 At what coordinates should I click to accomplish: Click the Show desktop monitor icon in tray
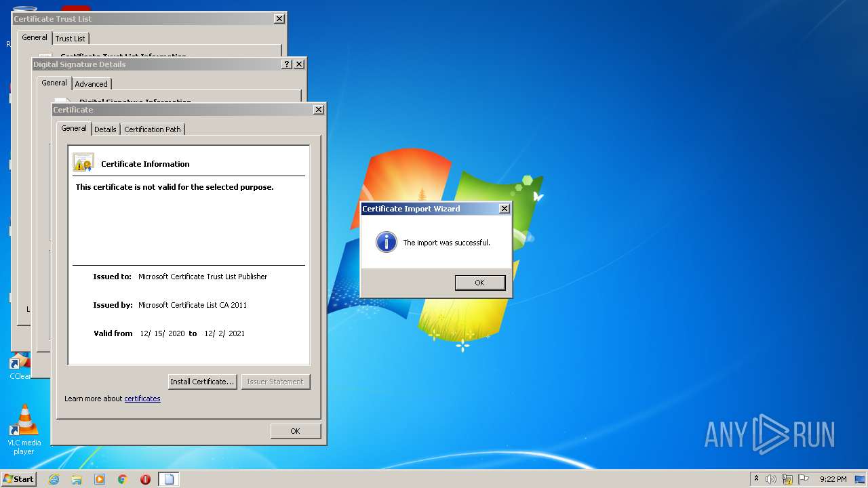[x=861, y=479]
